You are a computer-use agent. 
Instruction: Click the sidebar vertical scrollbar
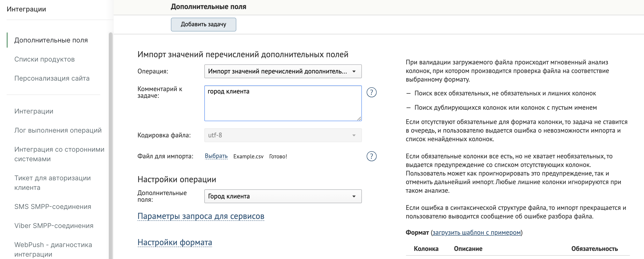click(111, 146)
